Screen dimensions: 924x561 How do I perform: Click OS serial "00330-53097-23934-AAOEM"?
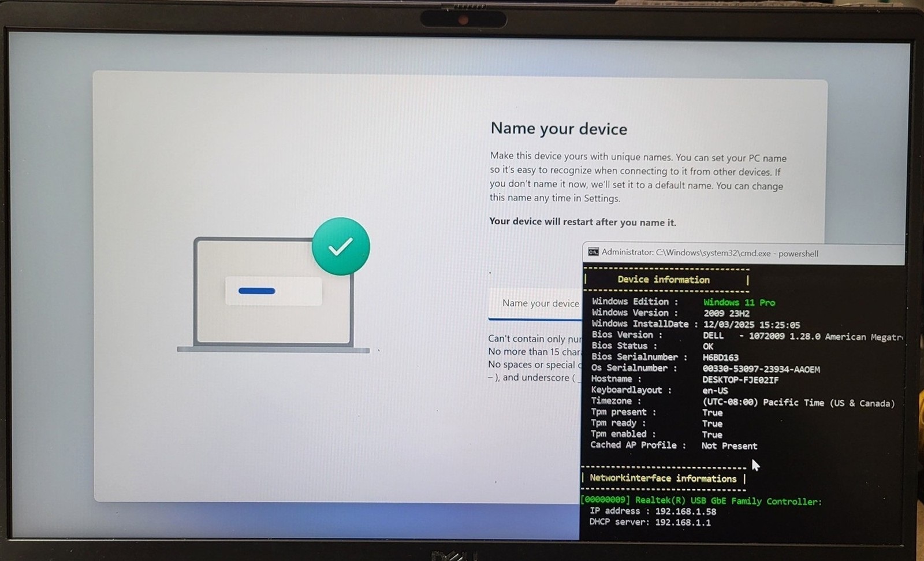point(761,369)
